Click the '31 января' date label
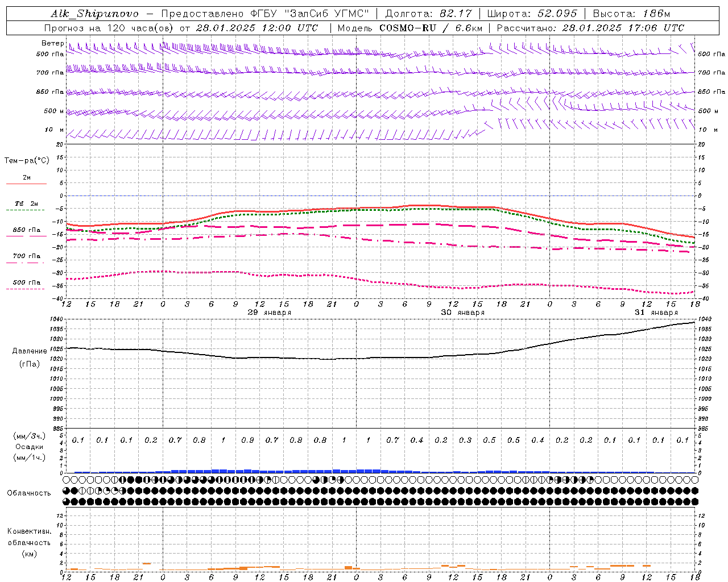 [656, 313]
